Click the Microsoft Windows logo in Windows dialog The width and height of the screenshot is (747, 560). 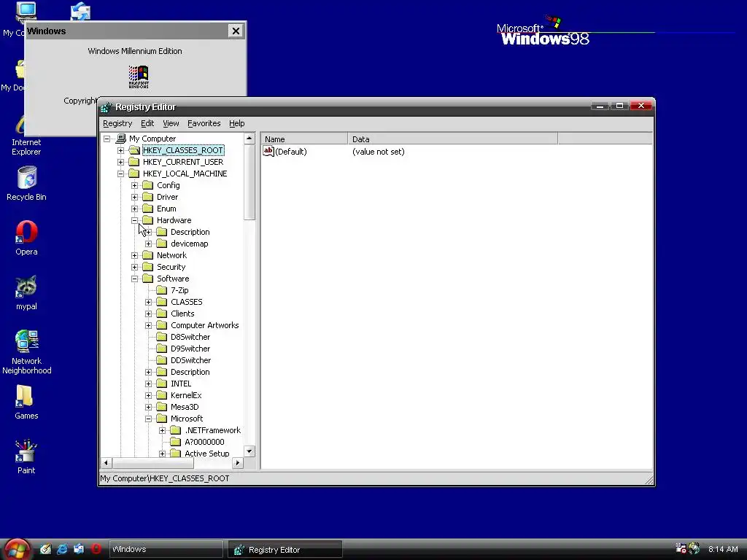139,77
